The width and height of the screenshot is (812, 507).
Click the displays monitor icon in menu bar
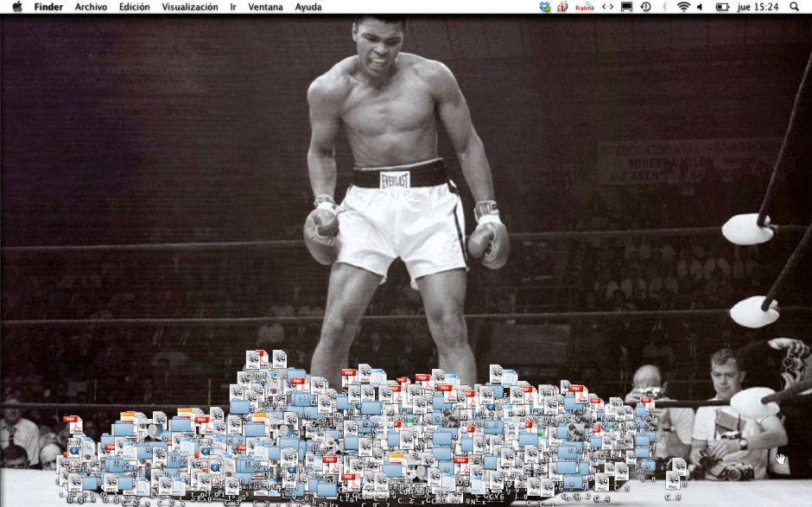click(x=627, y=7)
